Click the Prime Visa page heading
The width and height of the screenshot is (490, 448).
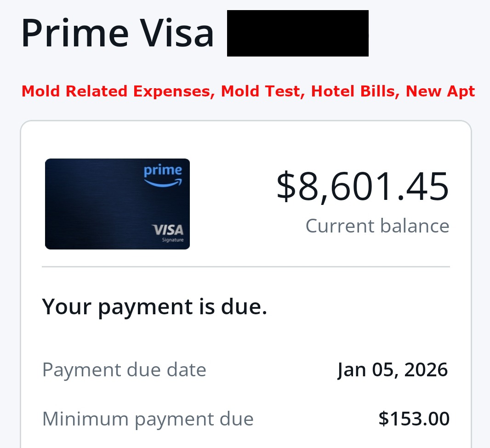pos(118,34)
